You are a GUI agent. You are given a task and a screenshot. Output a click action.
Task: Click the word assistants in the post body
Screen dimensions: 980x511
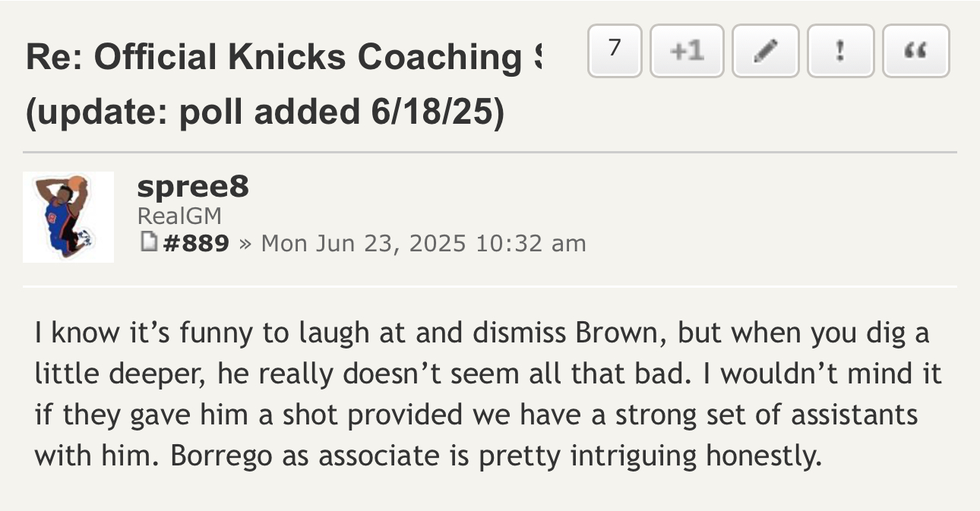coord(855,415)
